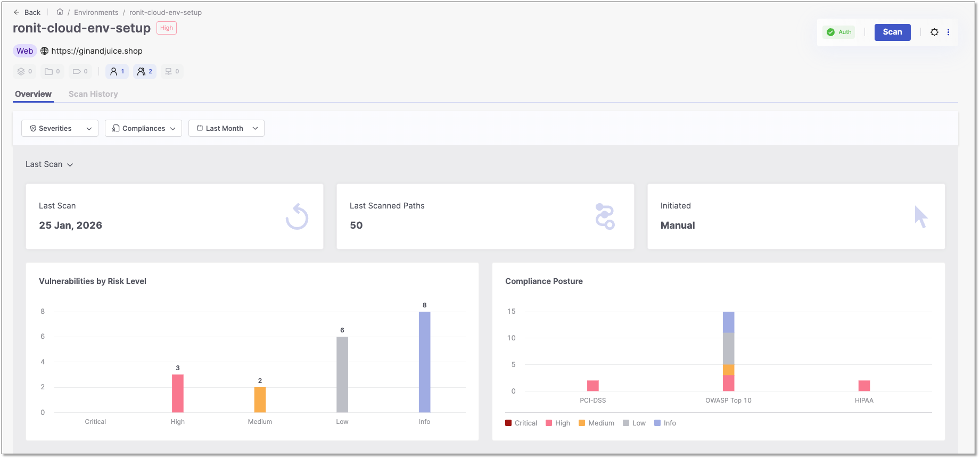Screen dimensions: 980x459
Task: Expand the Last Month date dropdown
Action: coord(226,128)
